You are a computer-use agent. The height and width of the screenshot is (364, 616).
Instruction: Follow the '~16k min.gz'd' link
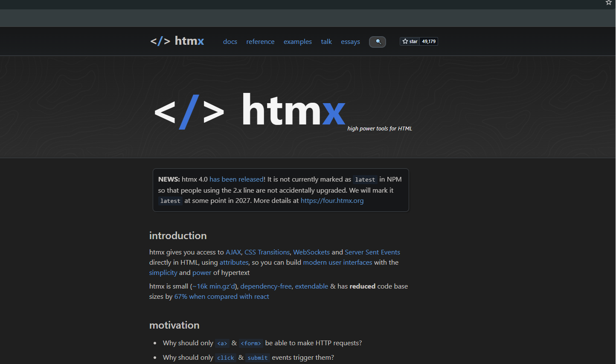214,286
